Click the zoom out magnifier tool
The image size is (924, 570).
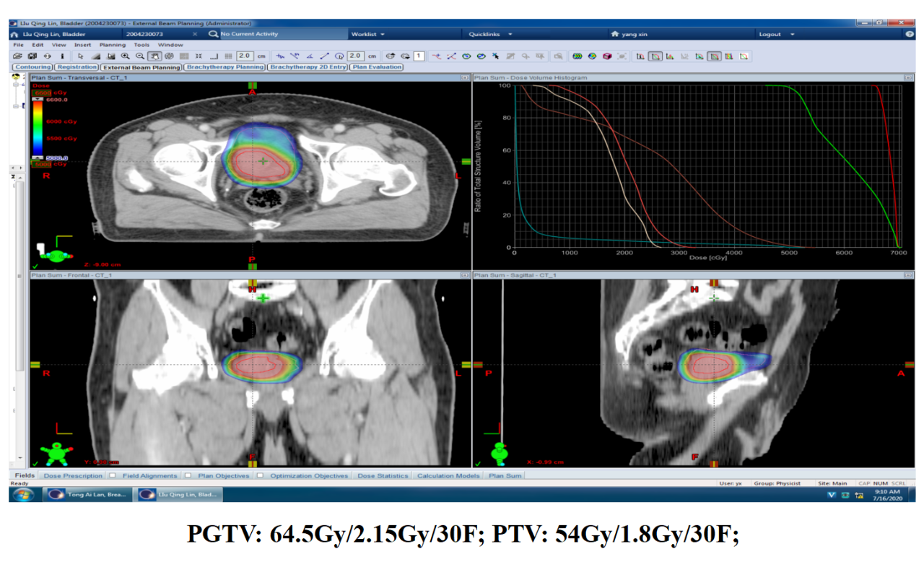(139, 56)
